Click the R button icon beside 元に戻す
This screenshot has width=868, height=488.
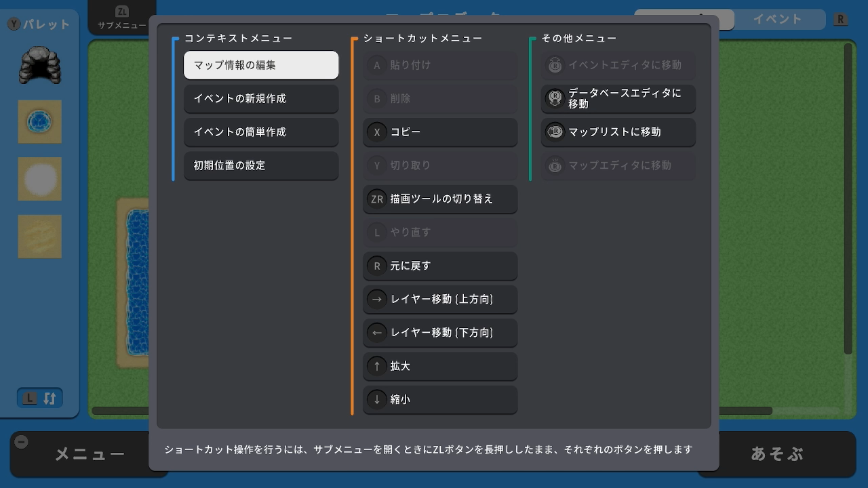pyautogui.click(x=377, y=266)
